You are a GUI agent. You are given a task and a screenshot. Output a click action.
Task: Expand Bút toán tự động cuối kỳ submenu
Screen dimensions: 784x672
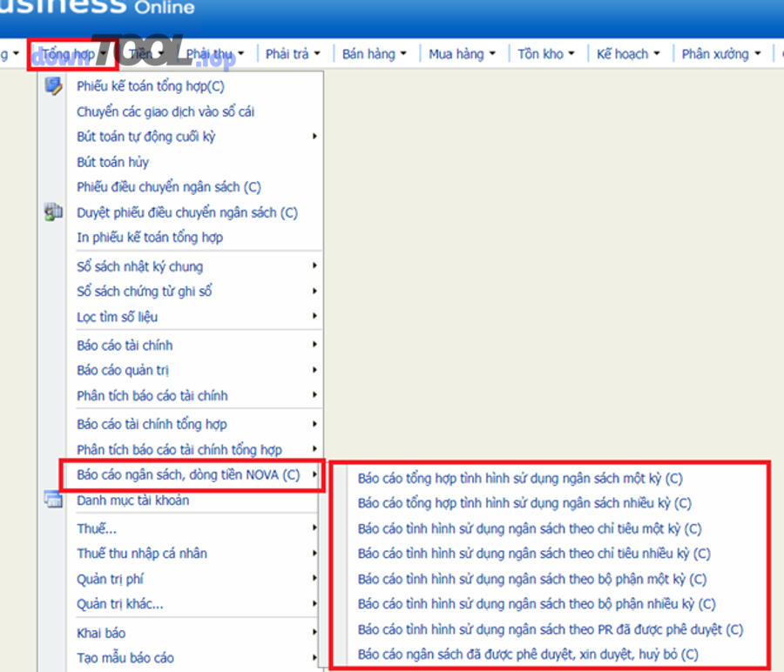(x=195, y=137)
